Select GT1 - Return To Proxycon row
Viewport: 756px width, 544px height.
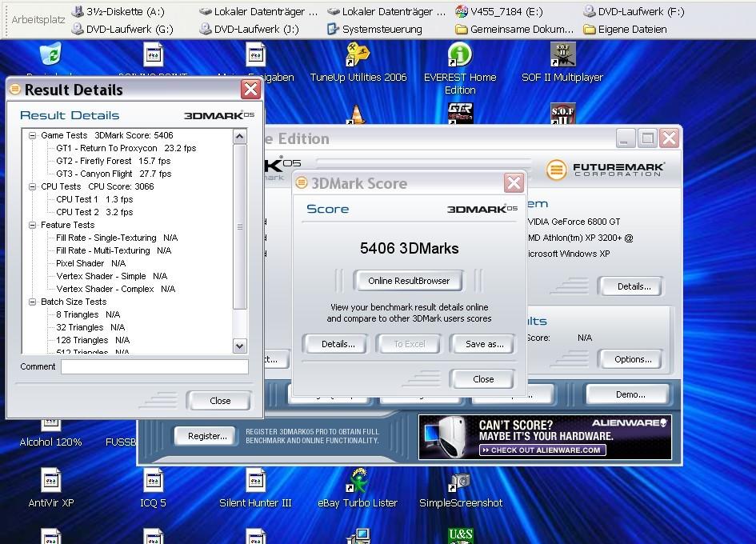pyautogui.click(x=126, y=149)
